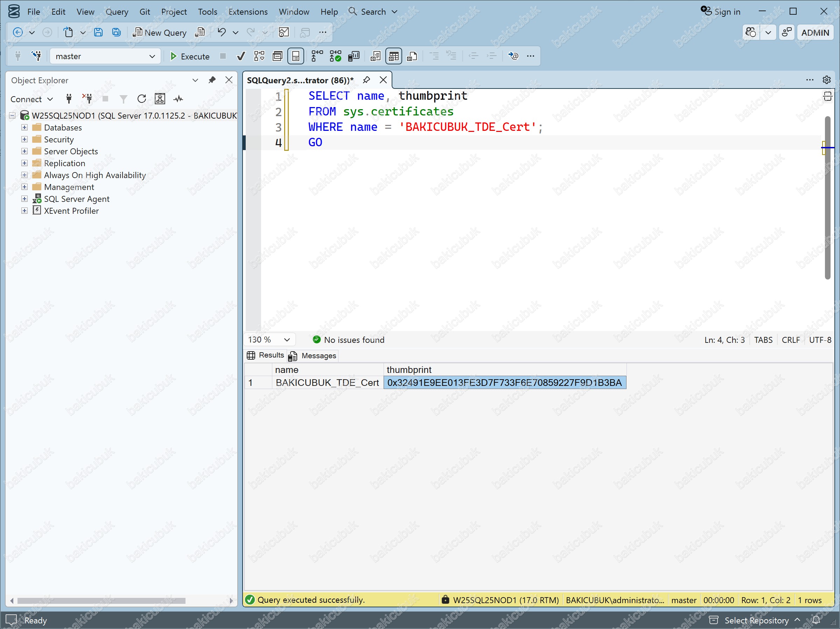The image size is (840, 629).
Task: Click the thumbprint value cell
Action: pyautogui.click(x=504, y=383)
